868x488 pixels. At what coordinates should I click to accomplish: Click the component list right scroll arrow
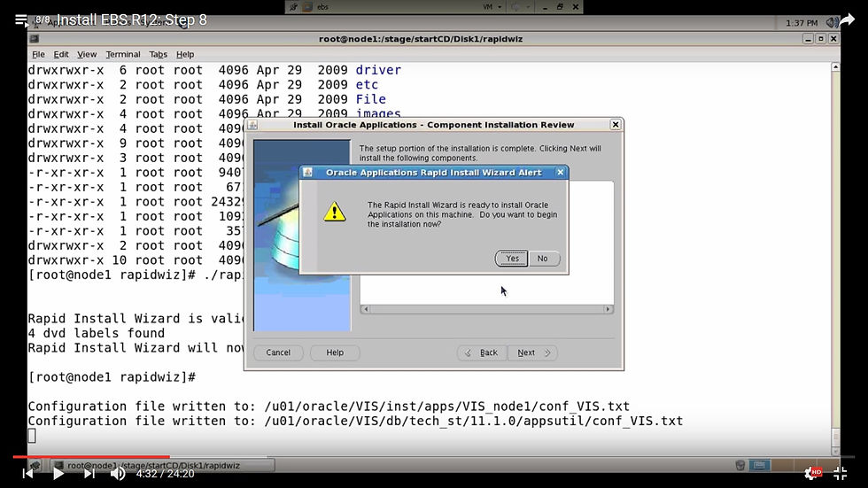tap(608, 309)
